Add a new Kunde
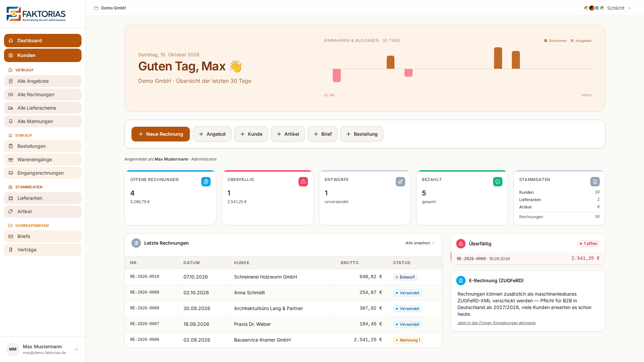 coord(251,134)
